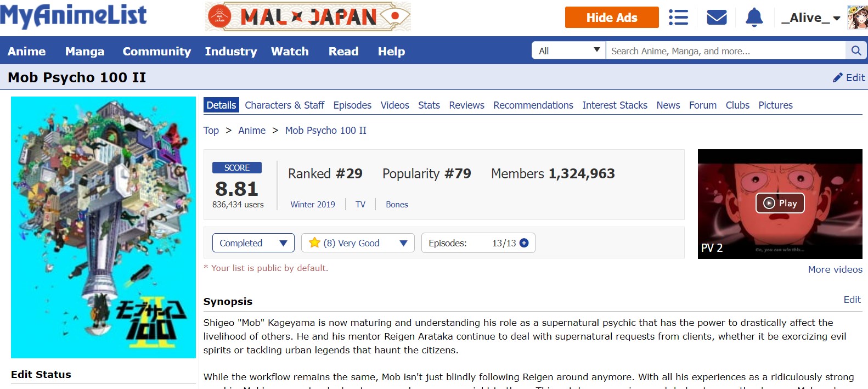Click the More videos link
This screenshot has height=389, width=868.
(835, 269)
